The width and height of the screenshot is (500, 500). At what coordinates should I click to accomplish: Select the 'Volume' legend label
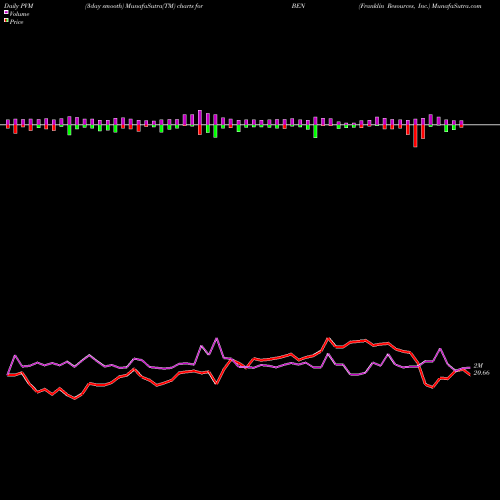tap(19, 14)
